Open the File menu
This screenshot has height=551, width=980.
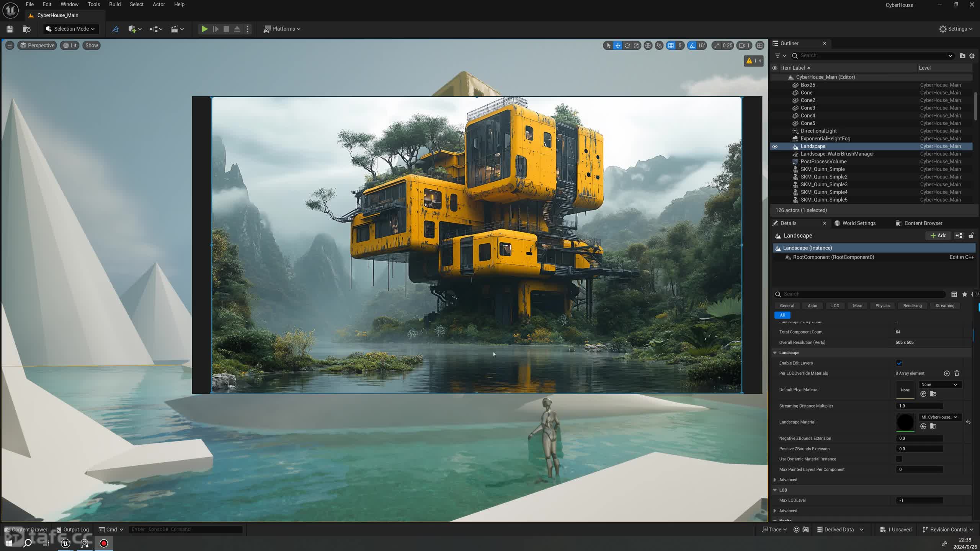point(29,4)
